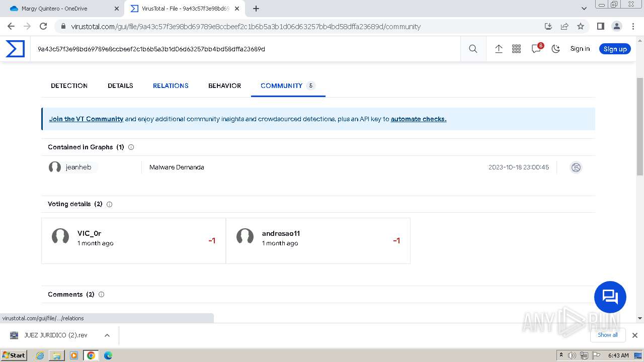
Task: Launch Internet Explorer from taskbar
Action: (40, 355)
